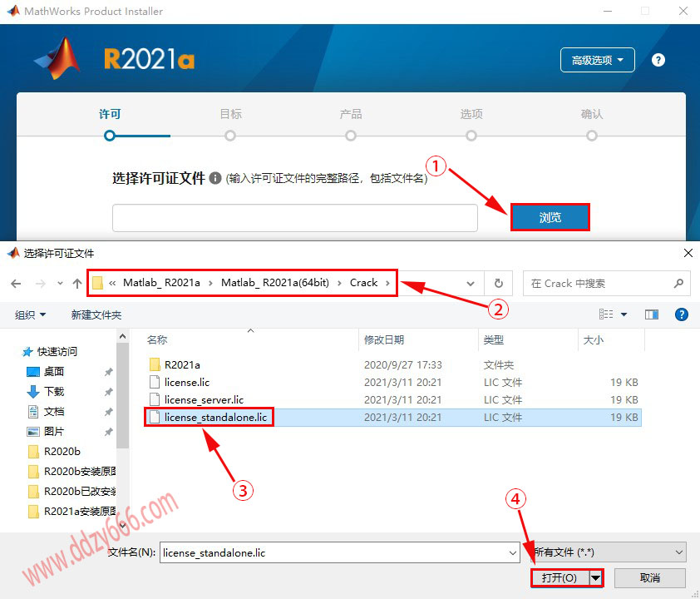The height and width of the screenshot is (599, 700).
Task: Click Matlab_R2021a(64bit) breadcrumb segment
Action: click(275, 283)
